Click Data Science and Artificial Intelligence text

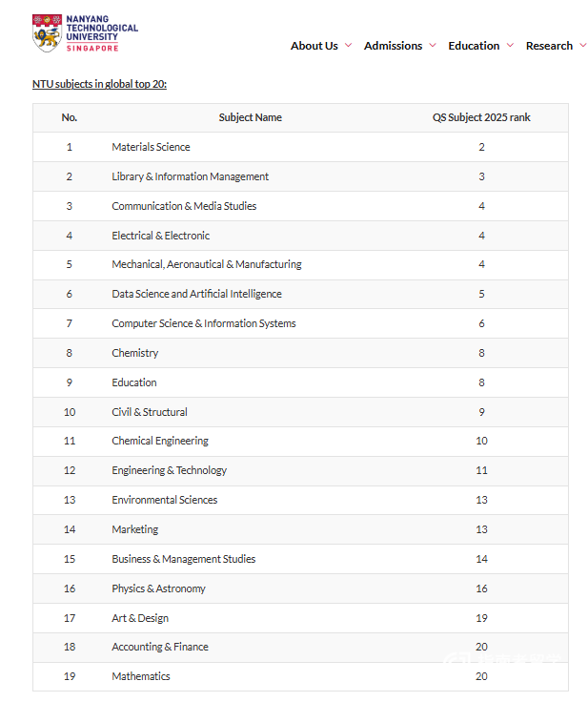tap(196, 294)
